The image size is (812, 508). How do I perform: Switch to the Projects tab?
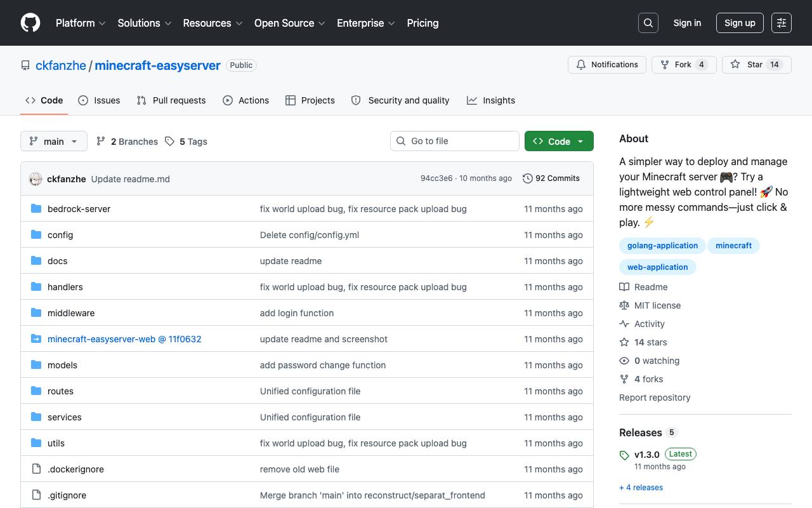(310, 100)
